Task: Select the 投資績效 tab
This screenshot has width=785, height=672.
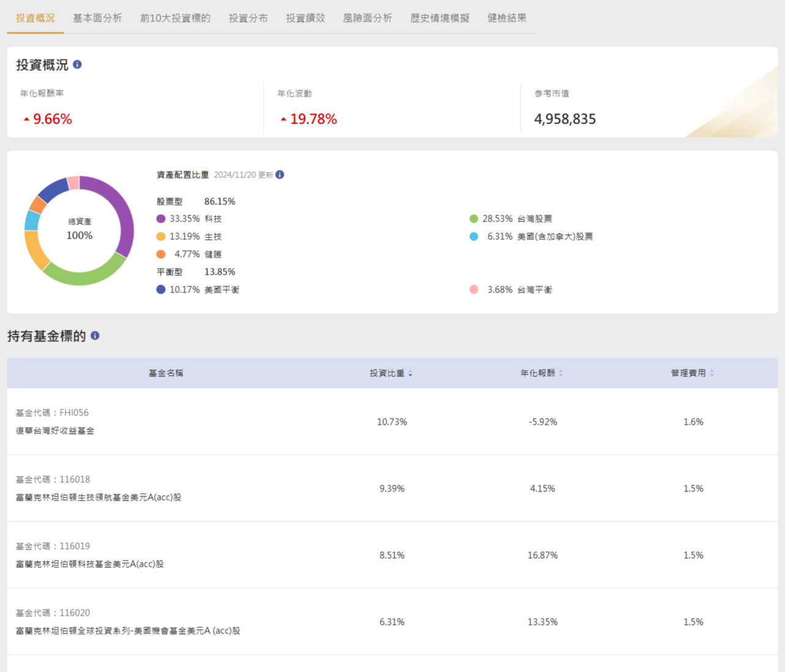Action: 305,18
